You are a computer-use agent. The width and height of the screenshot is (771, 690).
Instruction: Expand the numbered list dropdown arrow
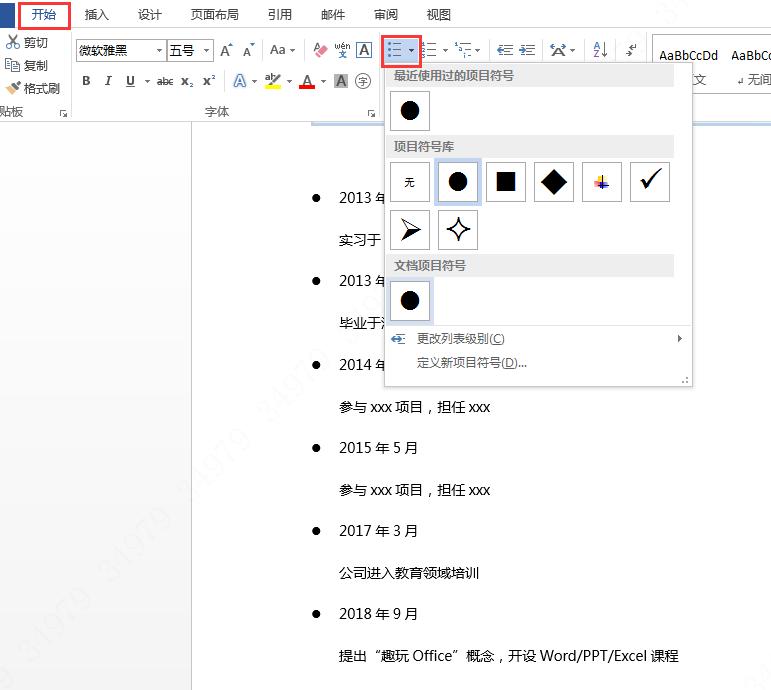pyautogui.click(x=445, y=50)
